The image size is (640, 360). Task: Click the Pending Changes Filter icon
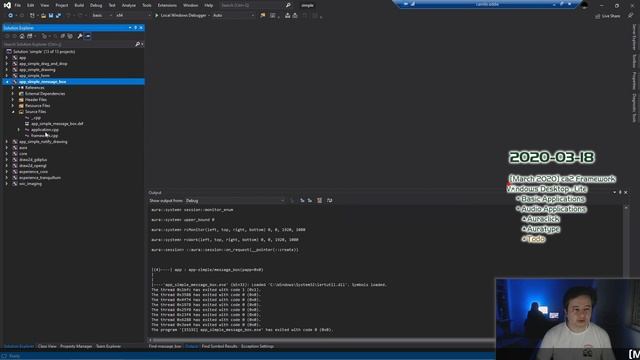click(x=44, y=36)
